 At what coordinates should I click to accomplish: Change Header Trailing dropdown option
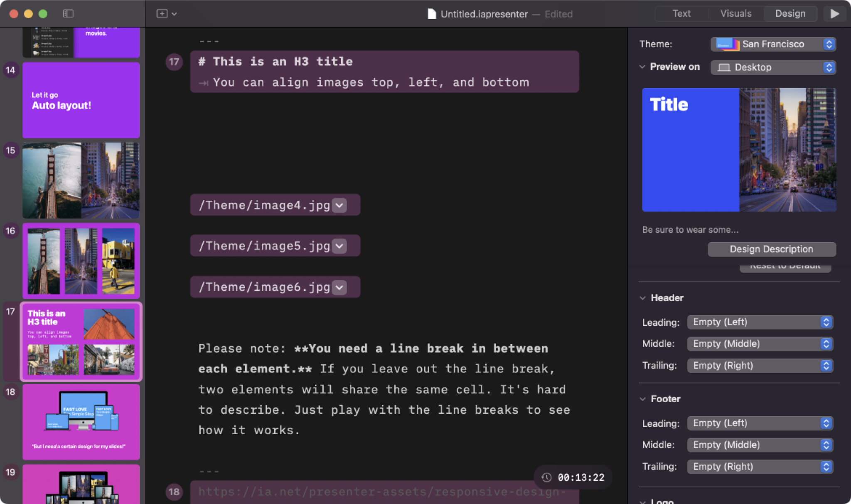pos(759,365)
